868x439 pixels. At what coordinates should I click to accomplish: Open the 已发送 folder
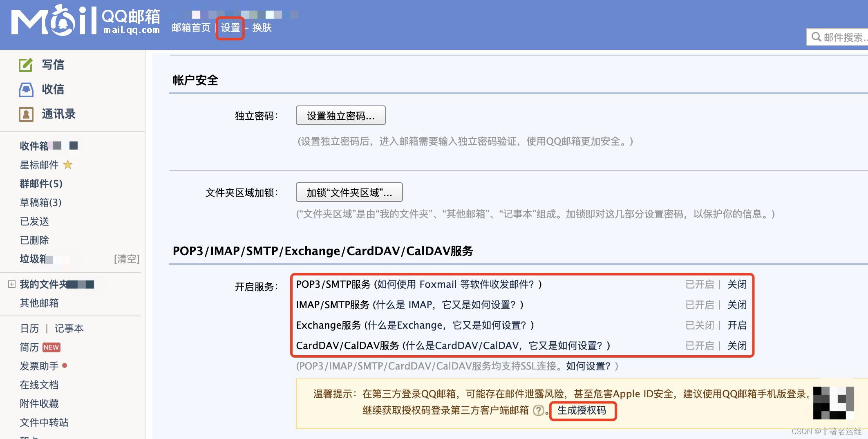pos(34,221)
